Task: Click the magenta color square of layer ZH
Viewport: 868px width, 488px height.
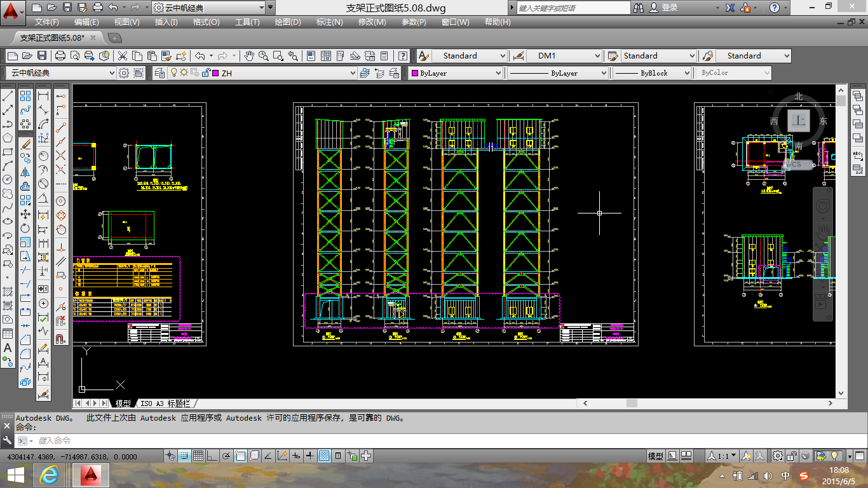Action: click(216, 73)
